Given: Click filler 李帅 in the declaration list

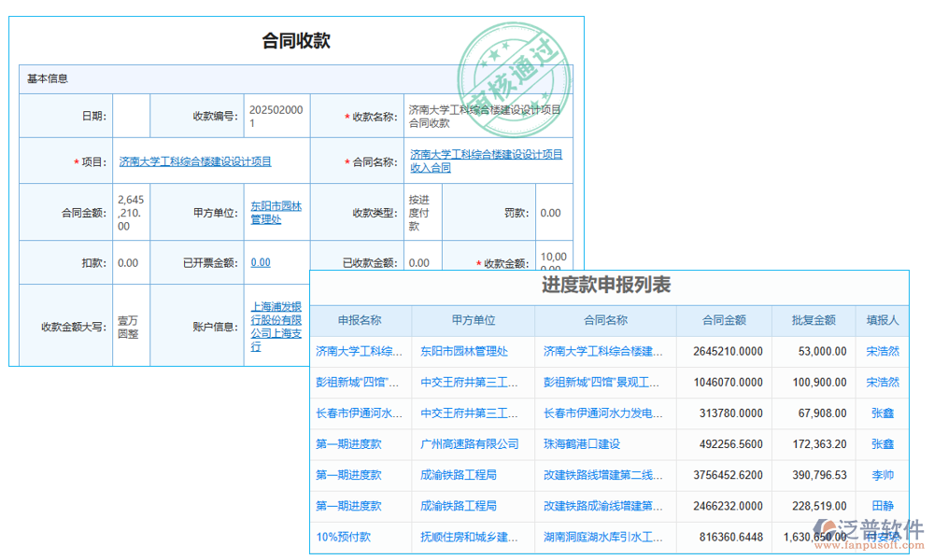Looking at the screenshot, I should 882,475.
